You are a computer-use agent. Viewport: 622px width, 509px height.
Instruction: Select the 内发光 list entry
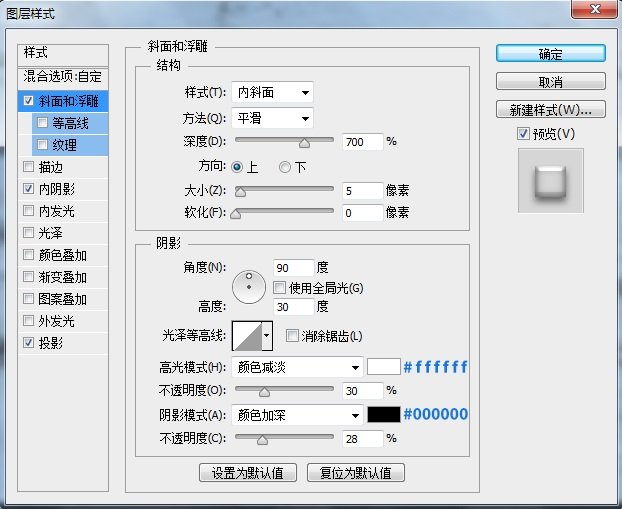point(63,211)
